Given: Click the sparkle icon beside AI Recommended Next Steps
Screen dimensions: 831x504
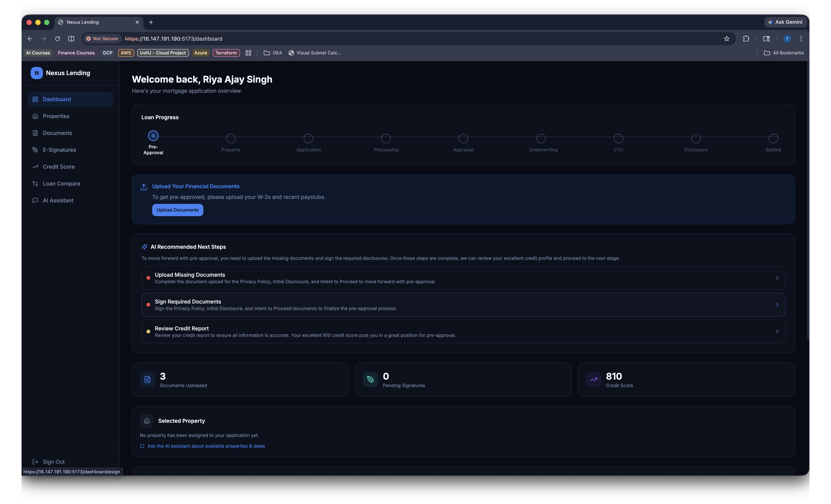Looking at the screenshot, I should click(x=144, y=247).
